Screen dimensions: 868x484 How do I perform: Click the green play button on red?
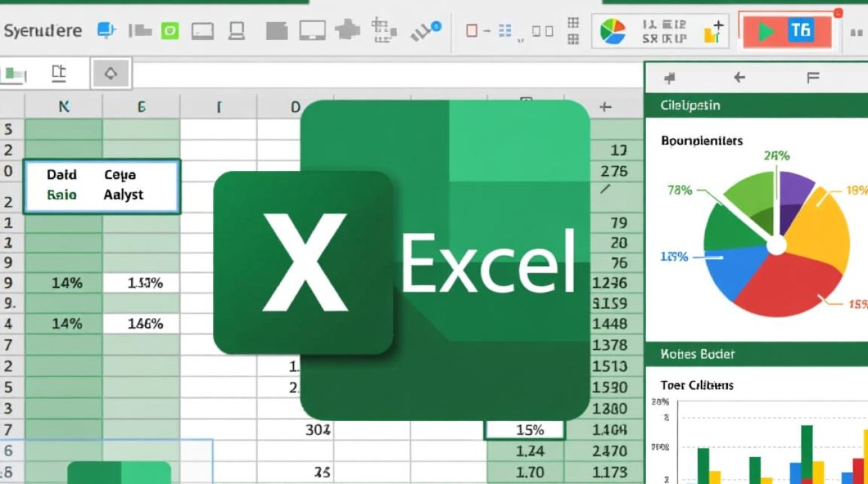coord(765,31)
